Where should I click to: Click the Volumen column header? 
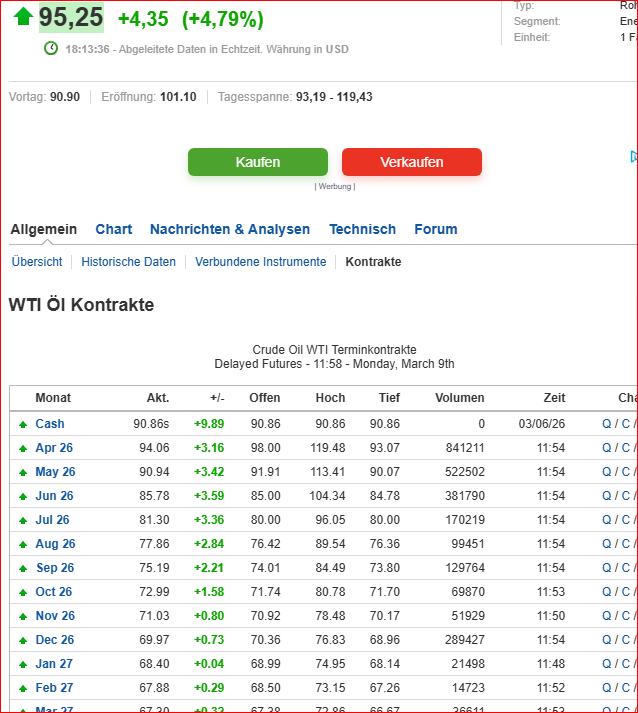pos(459,398)
